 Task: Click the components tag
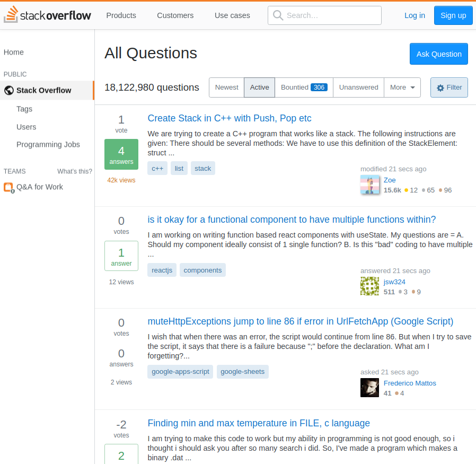202,270
